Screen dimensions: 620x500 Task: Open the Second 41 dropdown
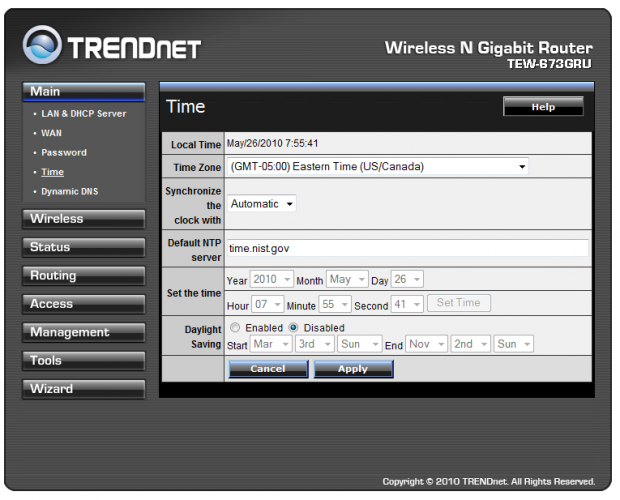(x=407, y=304)
